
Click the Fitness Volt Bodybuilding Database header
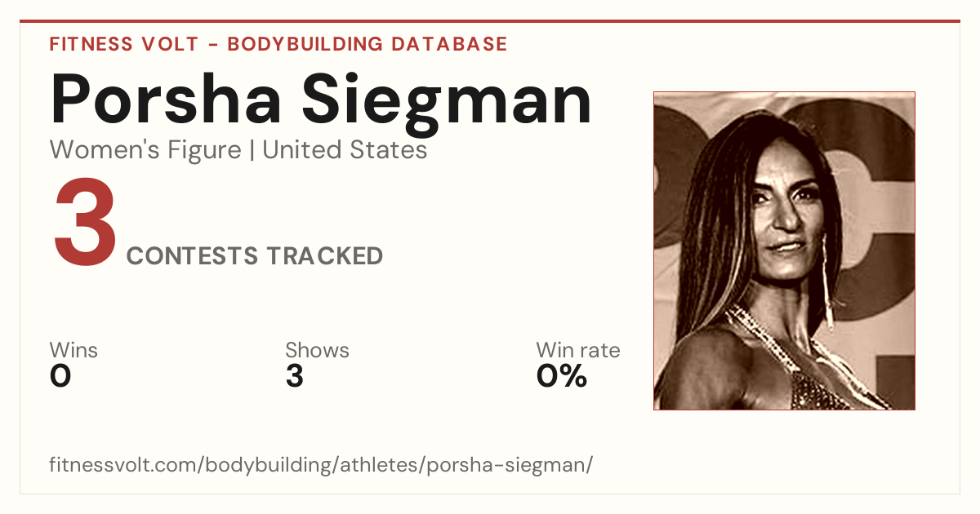pyautogui.click(x=278, y=44)
